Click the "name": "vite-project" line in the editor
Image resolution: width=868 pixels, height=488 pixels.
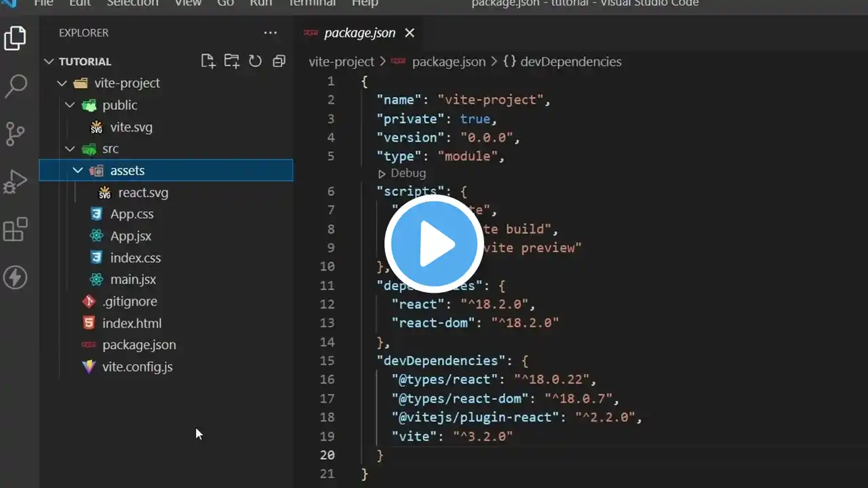pyautogui.click(x=464, y=100)
